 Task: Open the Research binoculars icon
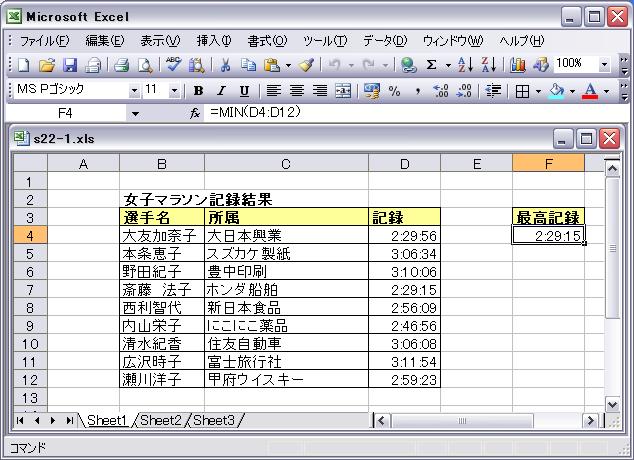(x=197, y=65)
